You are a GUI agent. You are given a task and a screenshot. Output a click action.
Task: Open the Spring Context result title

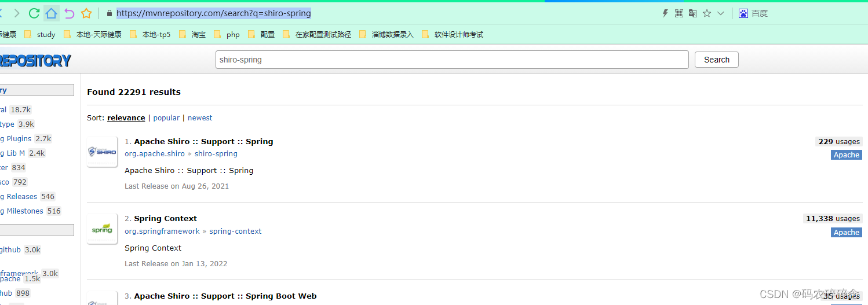click(x=165, y=218)
